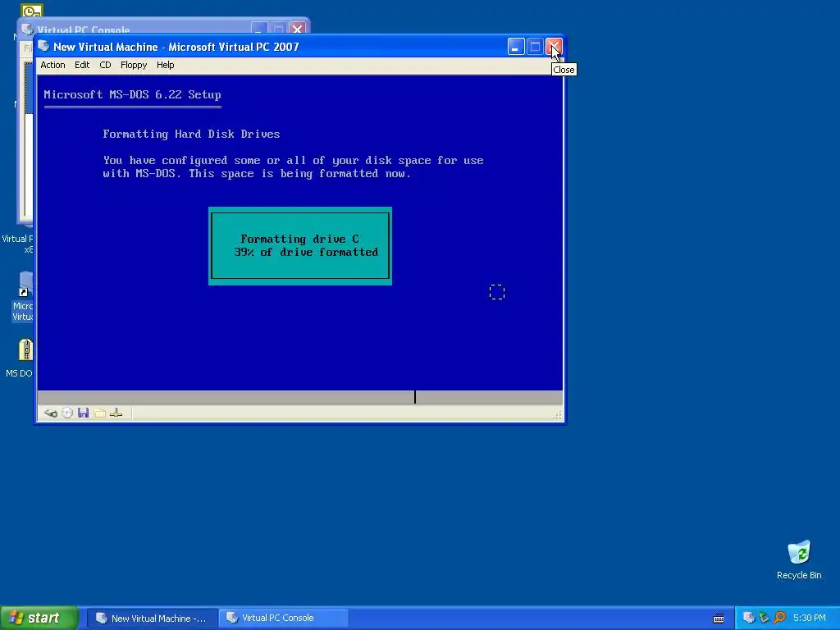Click the CD drive icon in VM status bar
This screenshot has width=840, height=630.
pyautogui.click(x=67, y=413)
